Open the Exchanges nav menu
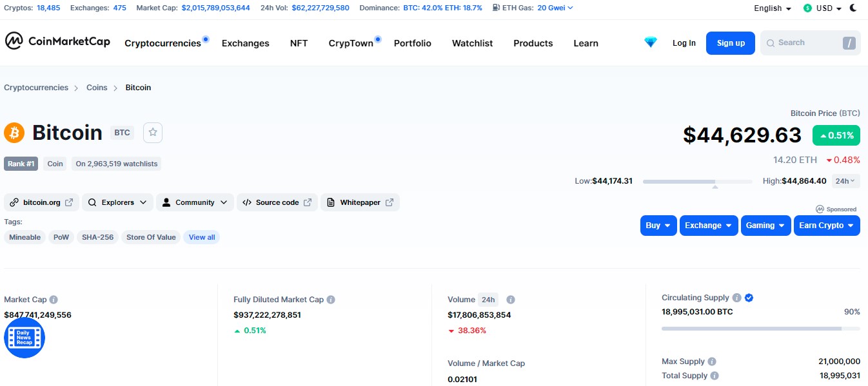Viewport: 868px width, 386px height. click(245, 43)
